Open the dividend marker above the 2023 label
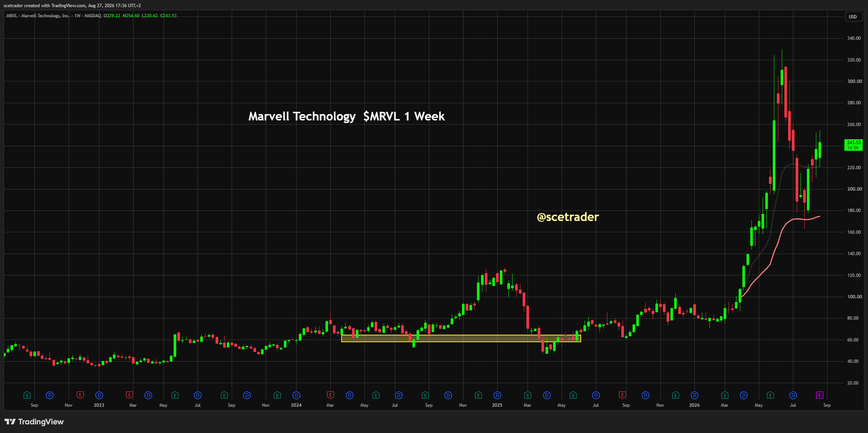 [99, 395]
